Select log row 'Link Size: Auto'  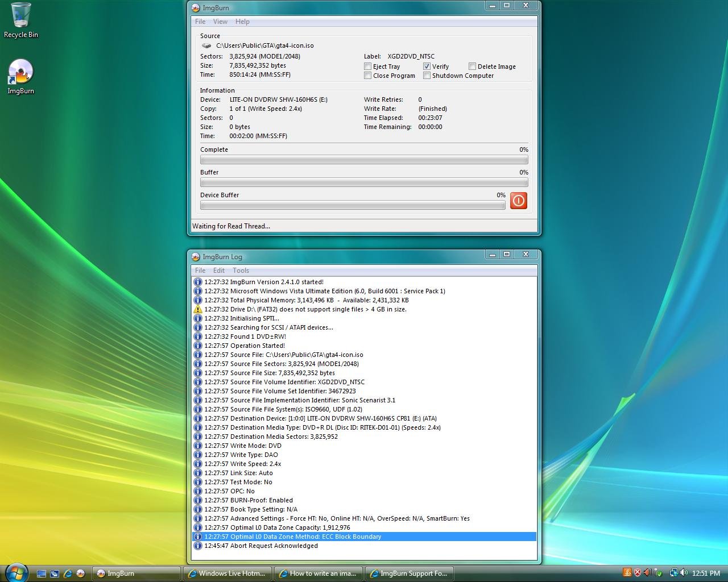[364, 473]
